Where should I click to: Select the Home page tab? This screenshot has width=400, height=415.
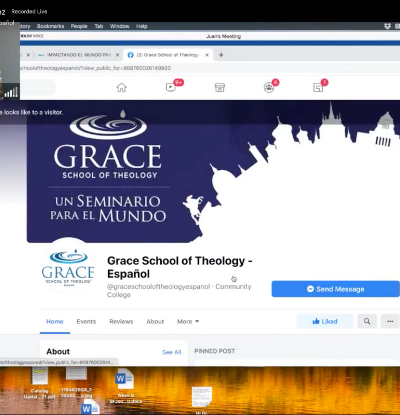(x=55, y=321)
